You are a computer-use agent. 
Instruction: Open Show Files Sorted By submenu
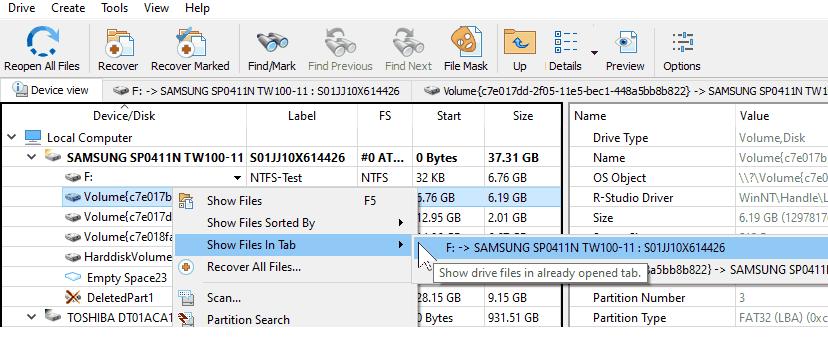click(293, 223)
